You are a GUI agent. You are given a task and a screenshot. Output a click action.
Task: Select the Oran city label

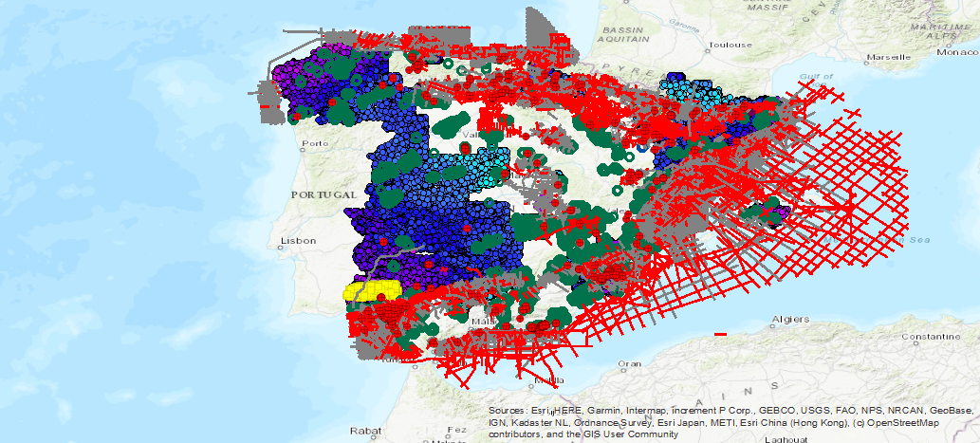[x=630, y=362]
